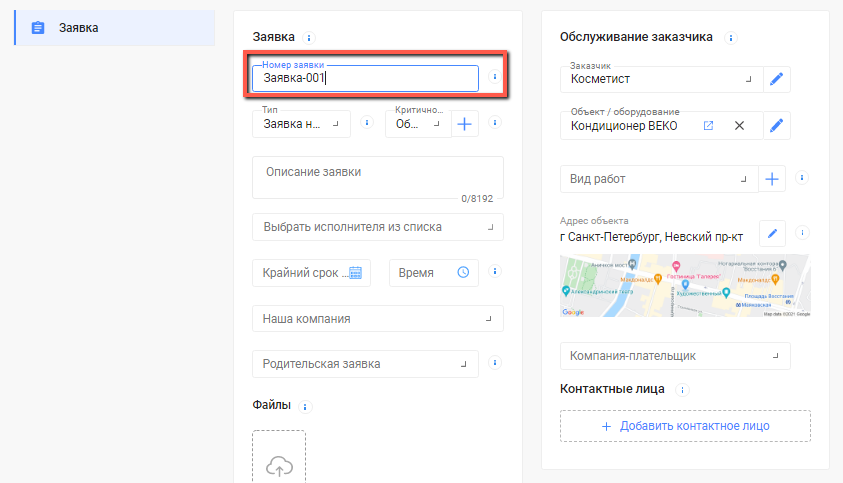Viewport: 843px width, 483px height.
Task: Click info icon next to Обслуживание заказчика
Action: tap(730, 38)
